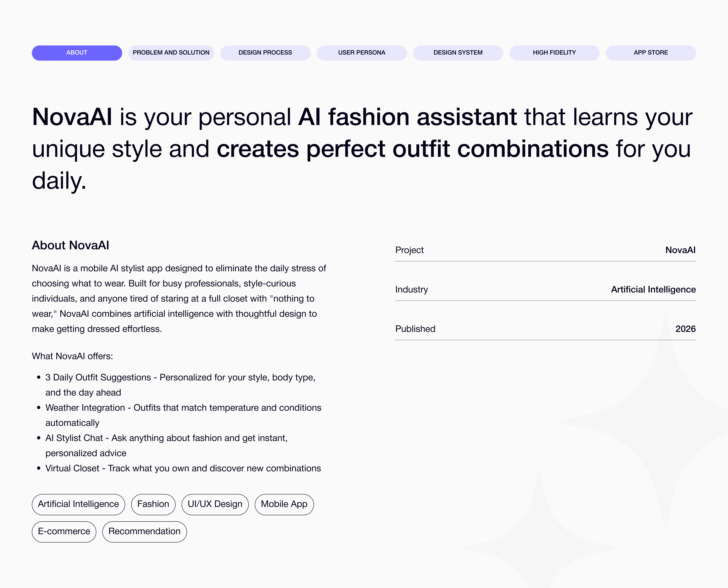Click the Project row's NovaAI value
Image resolution: width=728 pixels, height=588 pixels.
coord(680,250)
